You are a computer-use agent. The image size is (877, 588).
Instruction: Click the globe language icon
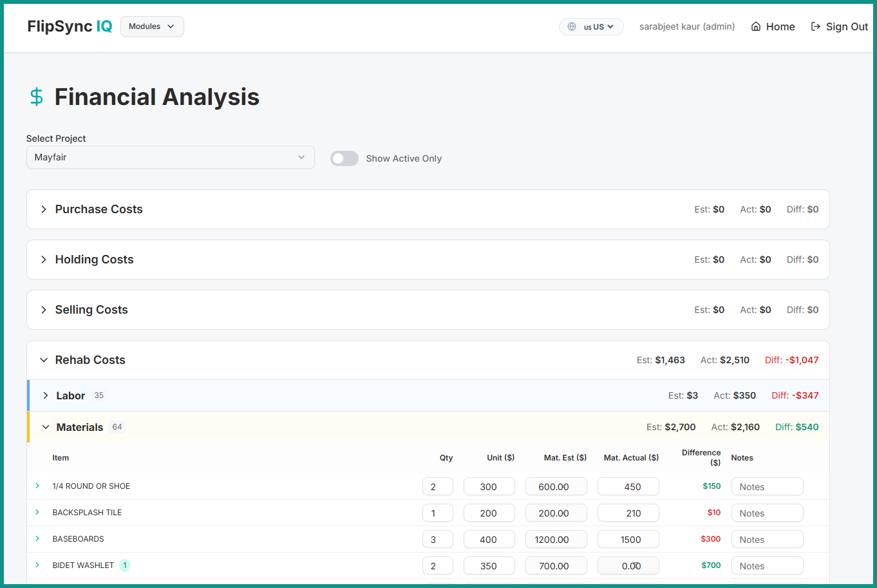point(572,26)
